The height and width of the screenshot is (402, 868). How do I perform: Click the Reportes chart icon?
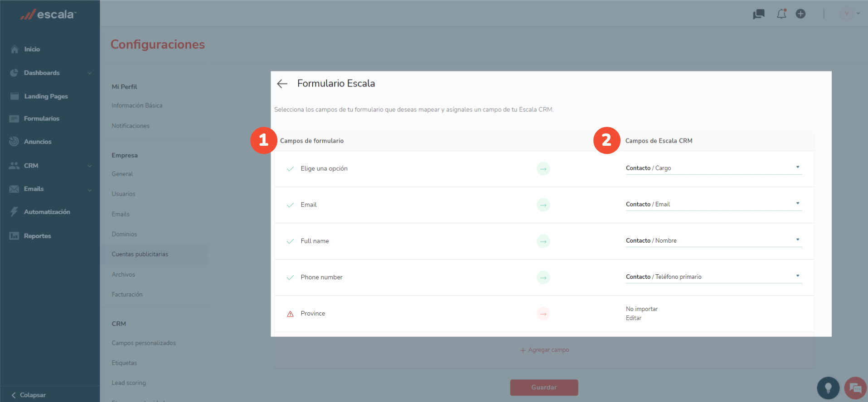pyautogui.click(x=15, y=236)
